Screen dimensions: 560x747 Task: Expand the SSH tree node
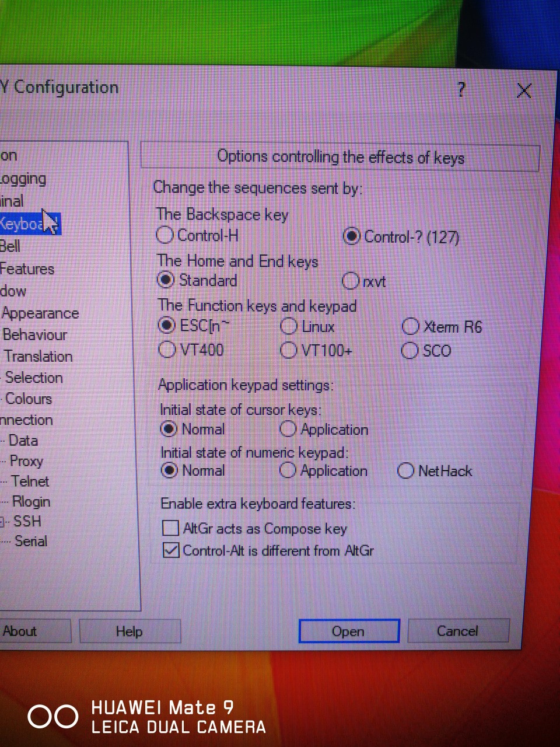point(2,522)
